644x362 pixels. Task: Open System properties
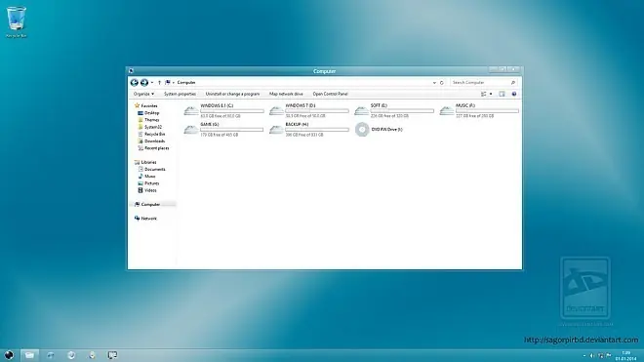click(180, 94)
